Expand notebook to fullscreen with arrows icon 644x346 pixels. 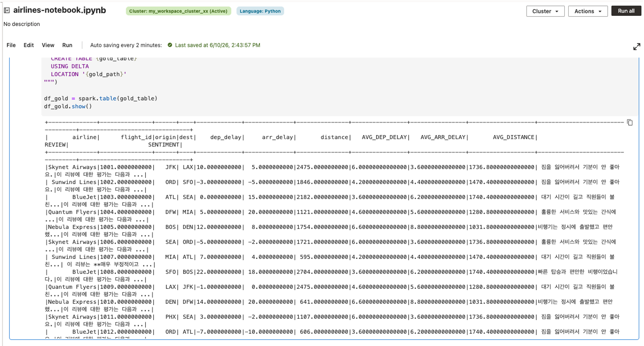(x=637, y=47)
